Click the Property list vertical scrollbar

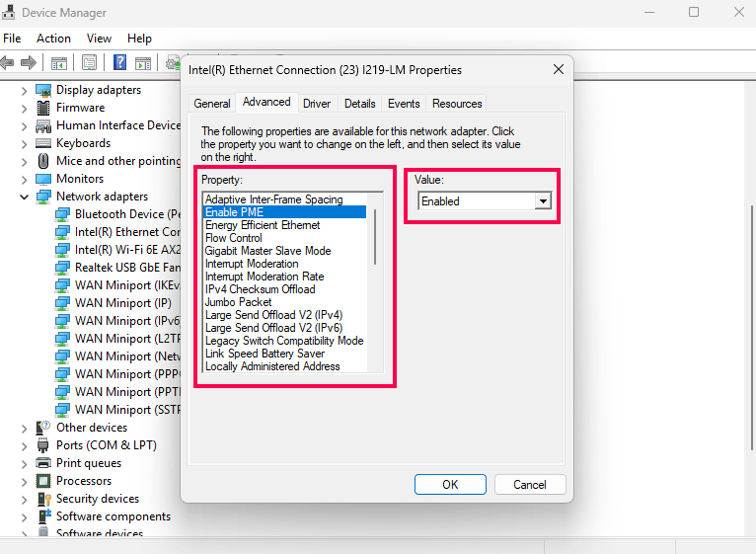click(x=375, y=237)
